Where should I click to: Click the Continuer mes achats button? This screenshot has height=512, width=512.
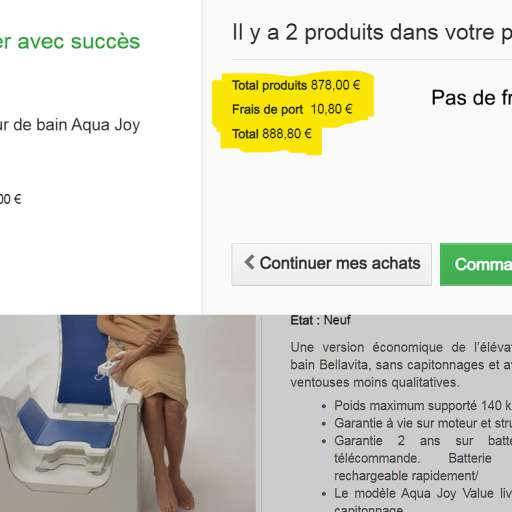pos(331,264)
